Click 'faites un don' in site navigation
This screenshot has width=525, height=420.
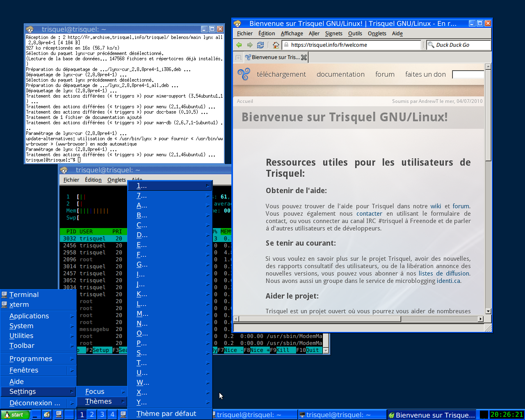(425, 74)
